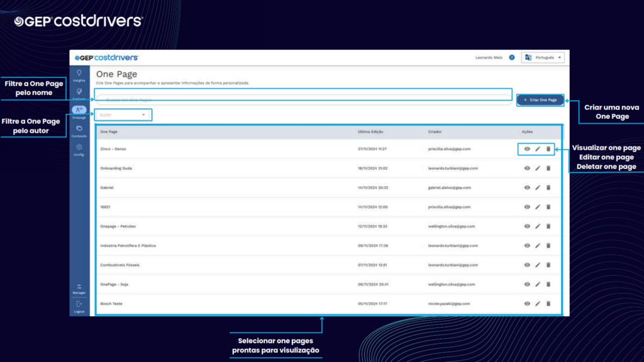644x362 pixels.
Task: Click the GEP costdrivers logo in the app header
Action: click(106, 57)
